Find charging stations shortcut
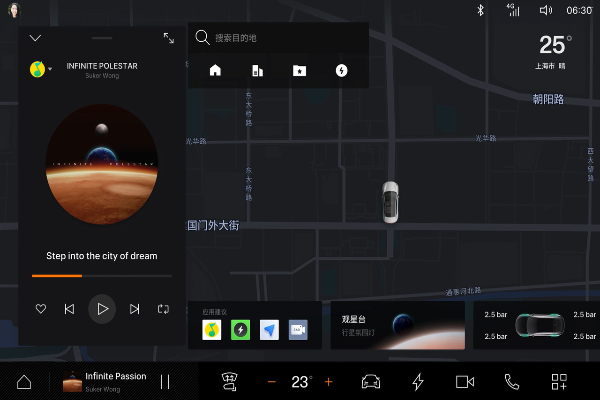 coord(341,71)
